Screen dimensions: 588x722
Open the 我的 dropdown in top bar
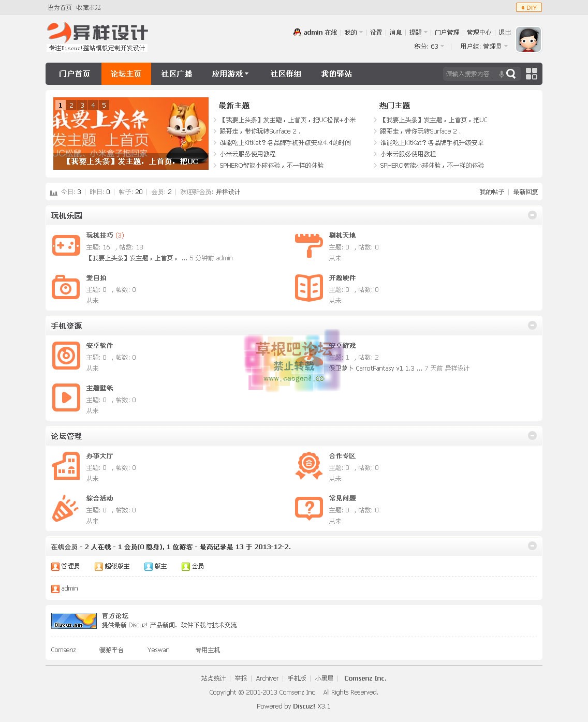point(354,33)
